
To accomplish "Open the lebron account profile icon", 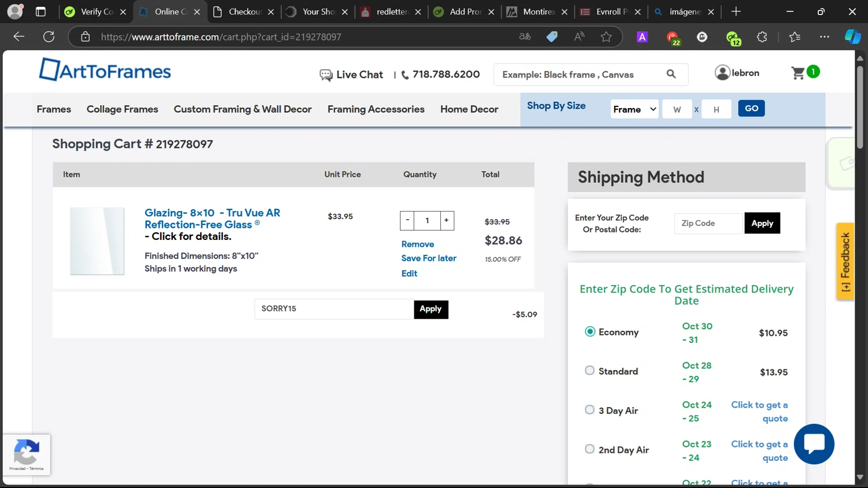I will tap(722, 73).
